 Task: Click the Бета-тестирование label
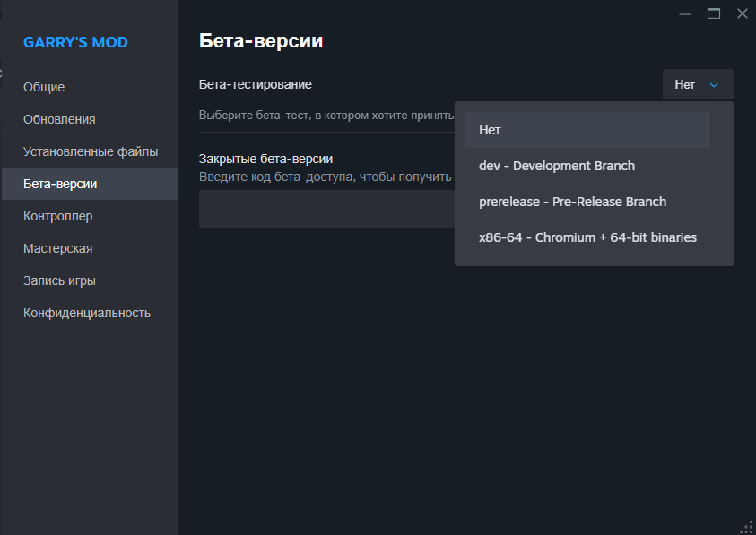(x=255, y=84)
